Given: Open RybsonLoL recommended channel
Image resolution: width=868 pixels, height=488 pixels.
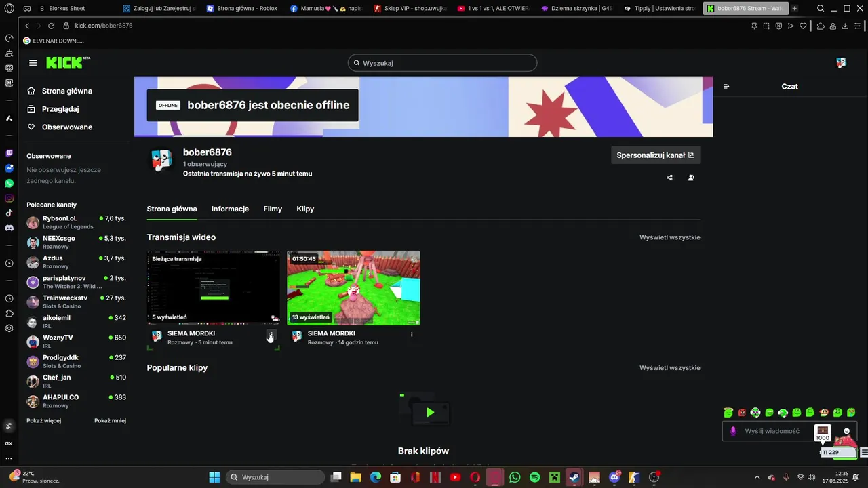Looking at the screenshot, I should click(x=76, y=222).
